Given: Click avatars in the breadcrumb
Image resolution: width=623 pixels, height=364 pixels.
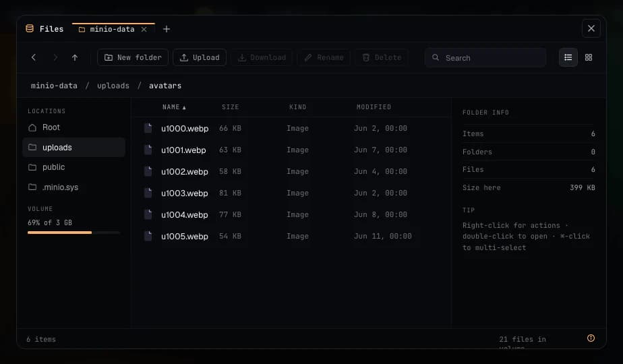Looking at the screenshot, I should pos(165,86).
